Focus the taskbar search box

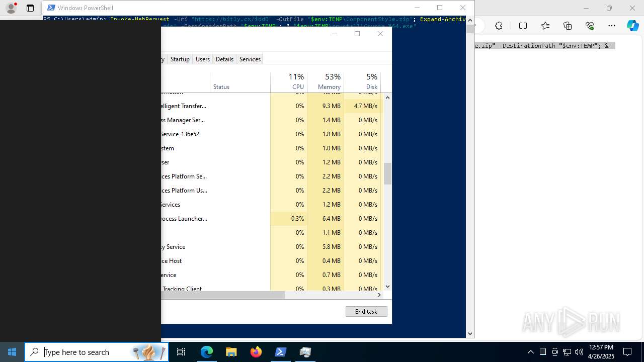click(96, 352)
